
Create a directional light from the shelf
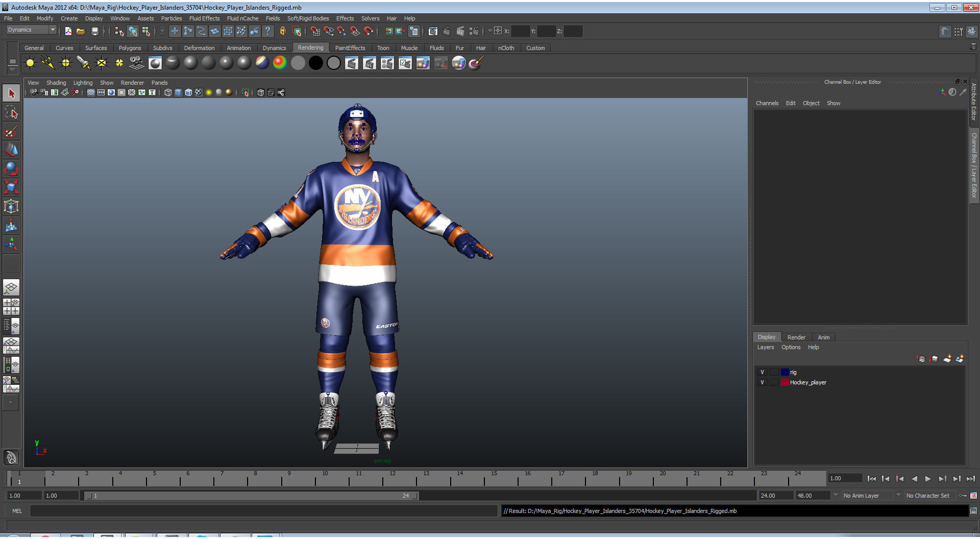pos(47,63)
